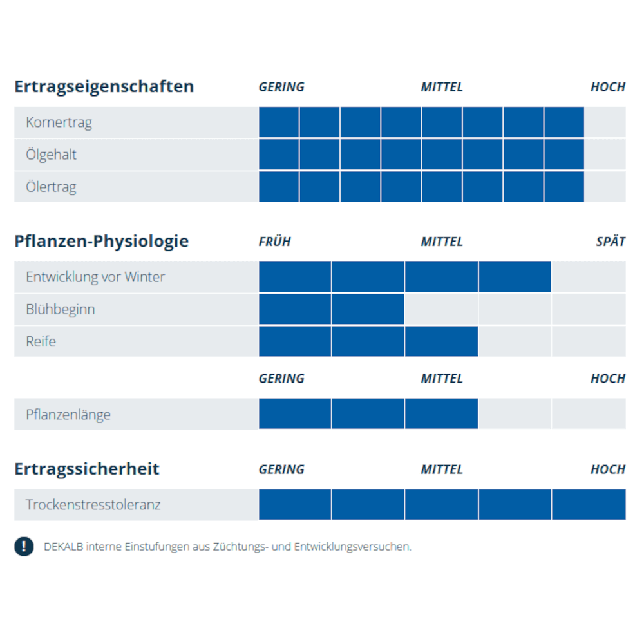Click the blue Kornertrag rating bar
The image size is (644, 644).
[421, 122]
